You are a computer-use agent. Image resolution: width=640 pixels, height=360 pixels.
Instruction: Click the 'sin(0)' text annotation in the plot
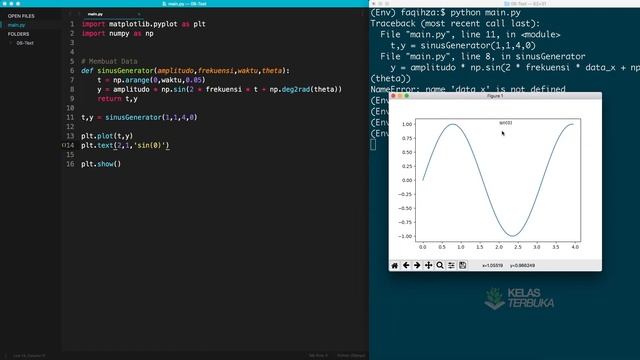(506, 123)
